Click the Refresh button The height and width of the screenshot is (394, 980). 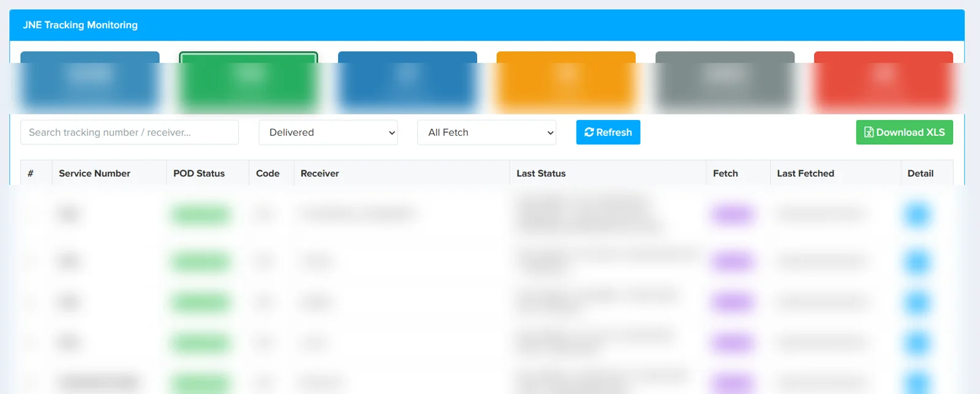tap(608, 132)
